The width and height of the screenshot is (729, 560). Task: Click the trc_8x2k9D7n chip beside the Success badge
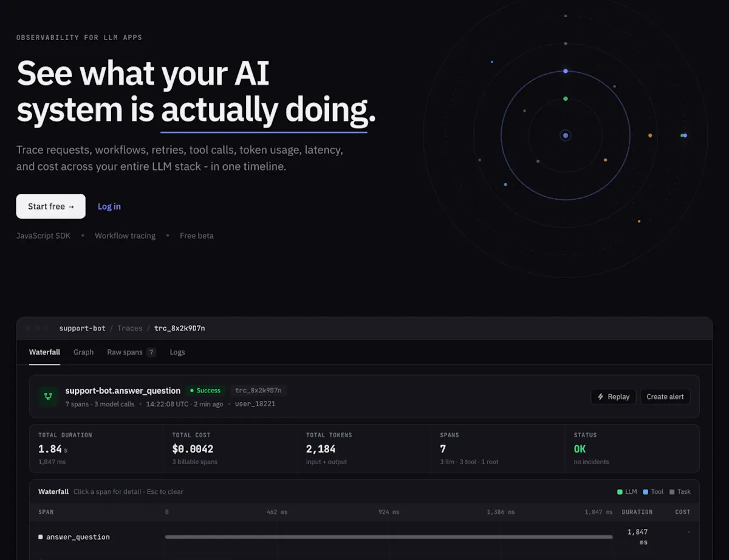click(x=259, y=391)
